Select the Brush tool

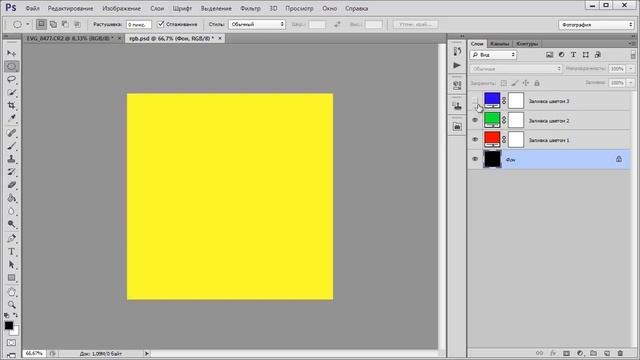pos(11,146)
